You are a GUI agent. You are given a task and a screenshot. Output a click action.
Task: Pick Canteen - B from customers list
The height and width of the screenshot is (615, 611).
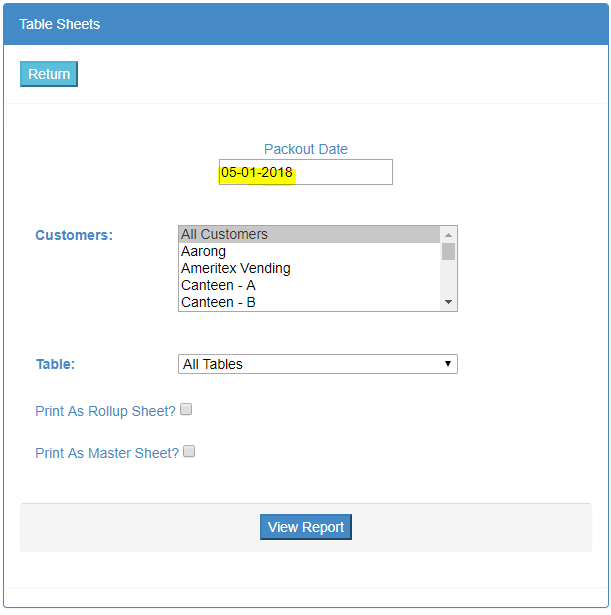point(309,302)
